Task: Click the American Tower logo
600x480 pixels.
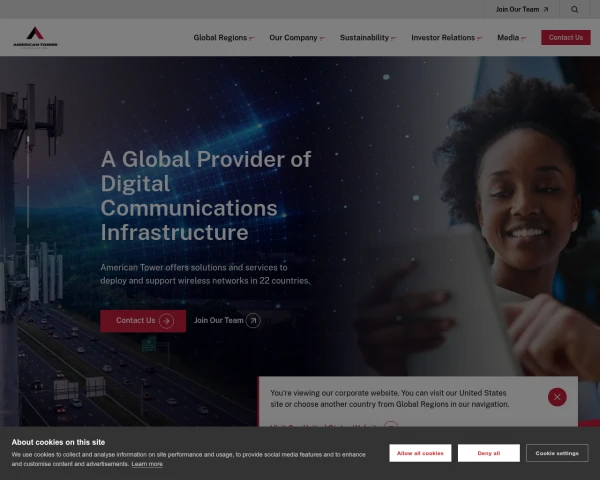Action: (x=35, y=38)
